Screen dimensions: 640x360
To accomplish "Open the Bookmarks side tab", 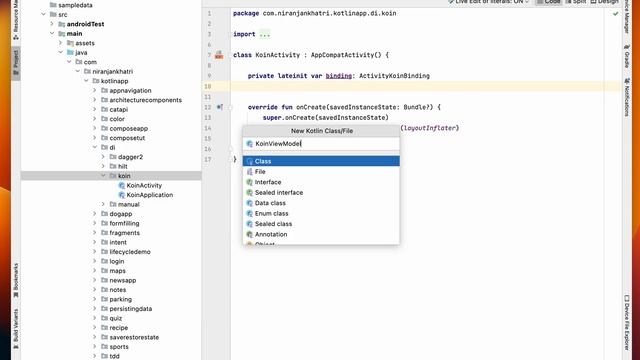I will pyautogui.click(x=16, y=280).
